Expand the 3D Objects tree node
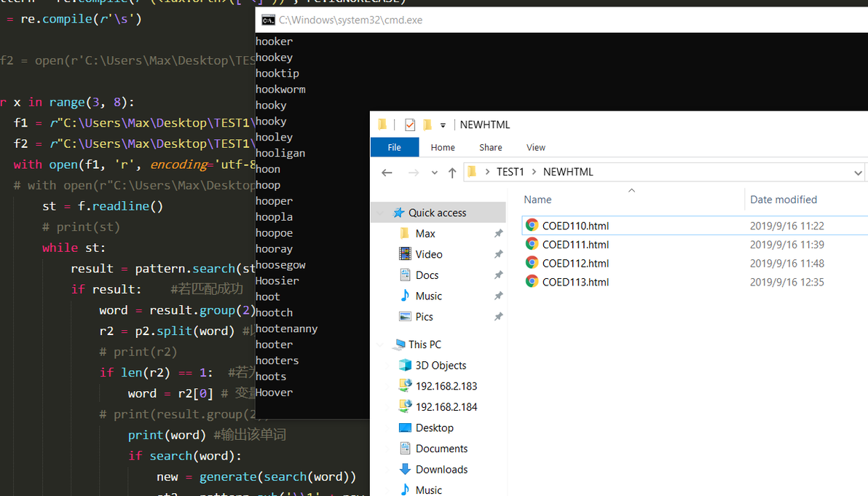This screenshot has height=496, width=868. (388, 366)
